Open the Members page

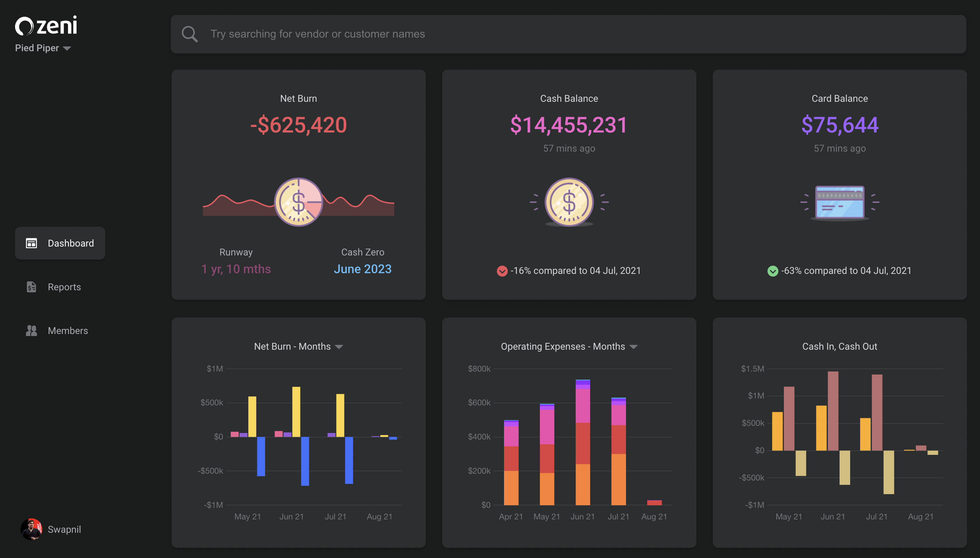(x=67, y=331)
